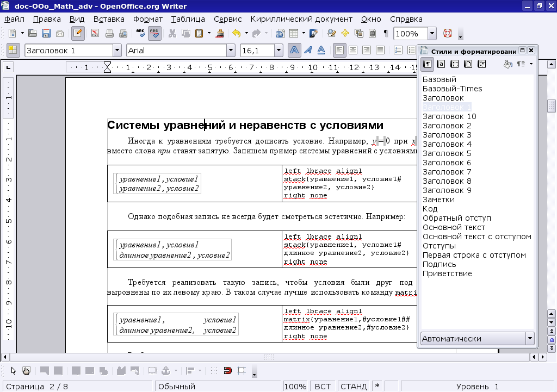This screenshot has height=392, width=557.
Task: Set zoom using the 100% box
Action: 412,33
